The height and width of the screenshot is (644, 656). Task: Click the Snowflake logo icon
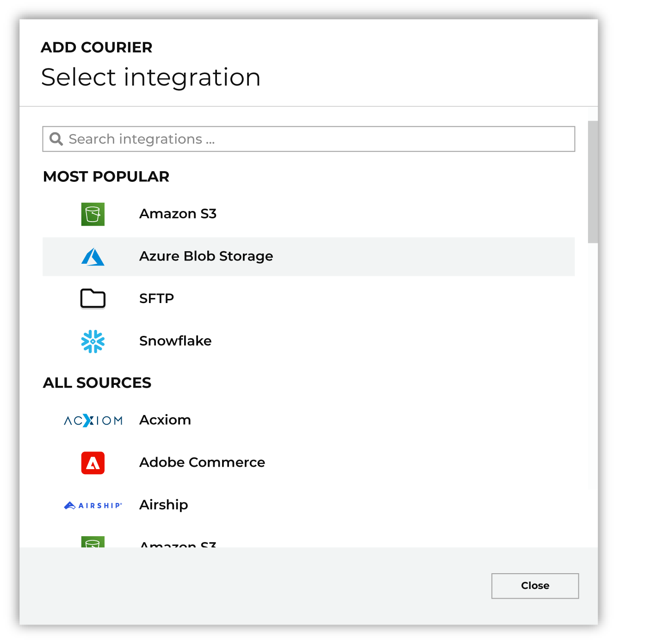click(93, 341)
